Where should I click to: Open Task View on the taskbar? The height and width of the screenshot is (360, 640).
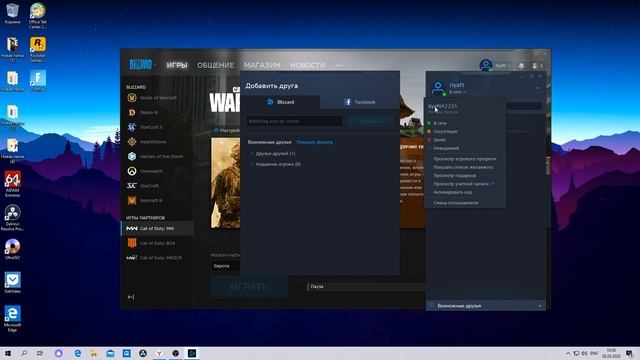(40, 353)
